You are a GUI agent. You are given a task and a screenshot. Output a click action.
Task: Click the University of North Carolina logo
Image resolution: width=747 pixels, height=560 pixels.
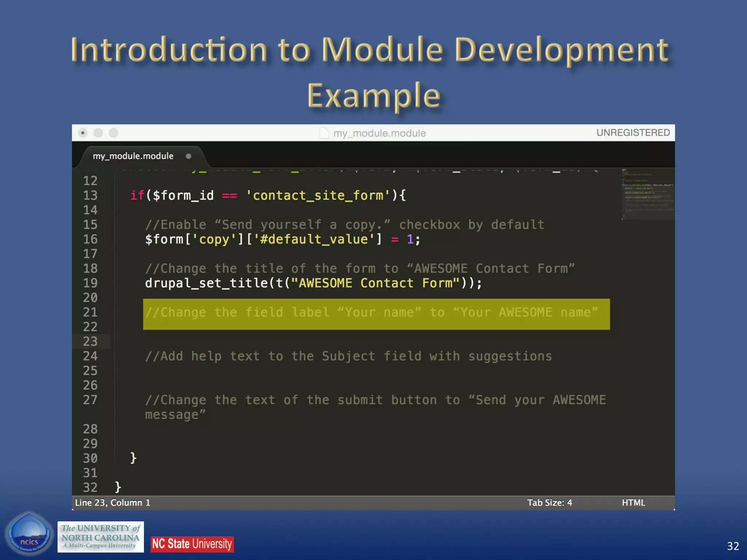pyautogui.click(x=101, y=537)
